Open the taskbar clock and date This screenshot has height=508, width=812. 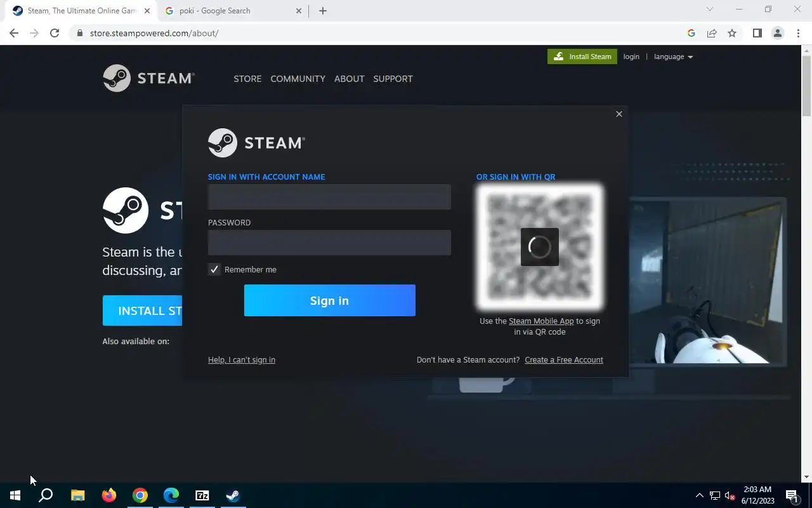tap(758, 495)
